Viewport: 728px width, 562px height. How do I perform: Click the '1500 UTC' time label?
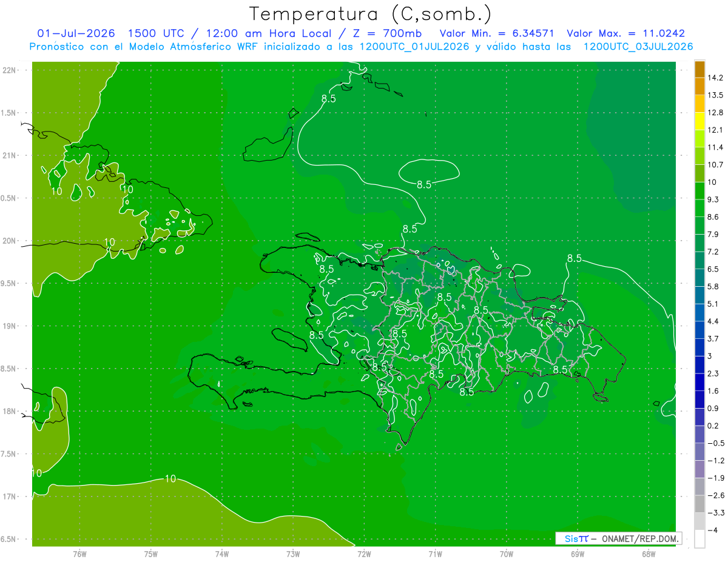tap(156, 33)
